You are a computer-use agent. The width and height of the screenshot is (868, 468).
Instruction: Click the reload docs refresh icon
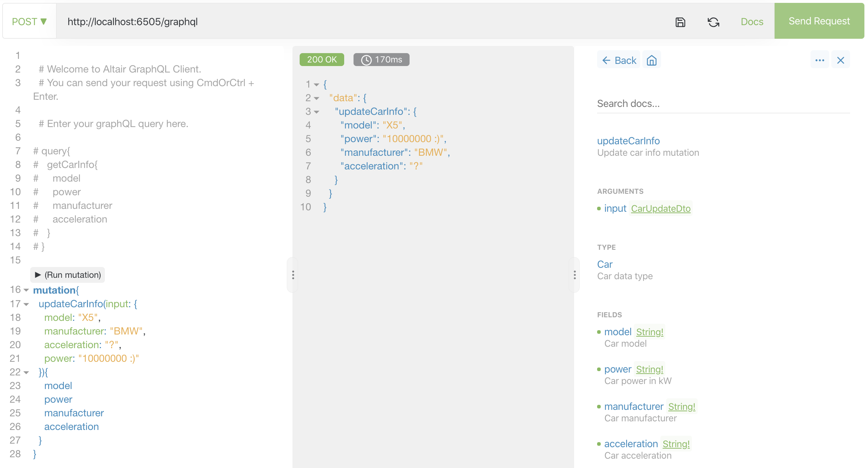[713, 22]
